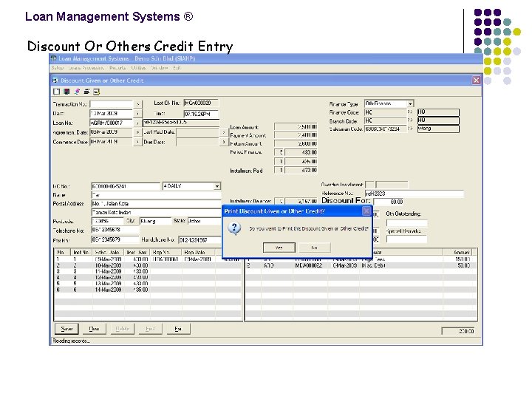Select instalment row dated 12-Mar-2009
The image size is (532, 399).
[x=149, y=278]
